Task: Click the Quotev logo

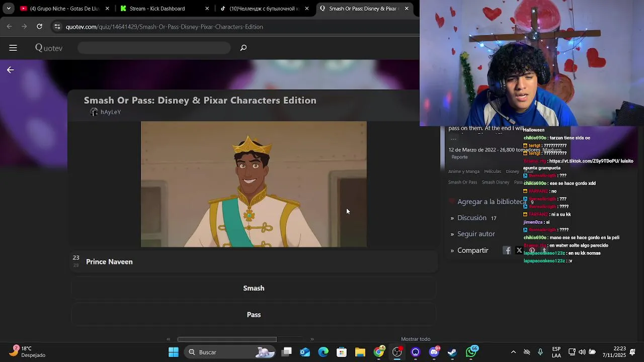Action: click(x=49, y=48)
